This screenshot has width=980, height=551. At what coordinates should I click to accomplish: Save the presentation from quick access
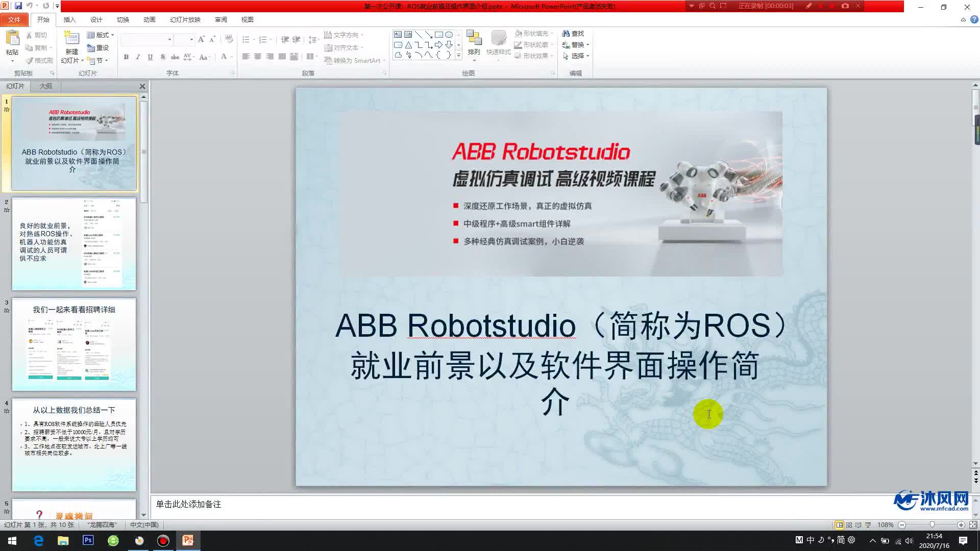click(x=18, y=6)
